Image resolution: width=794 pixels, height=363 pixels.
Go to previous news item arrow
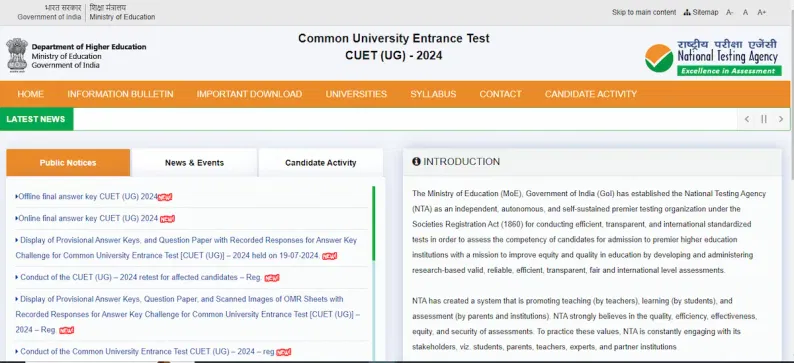coord(746,119)
